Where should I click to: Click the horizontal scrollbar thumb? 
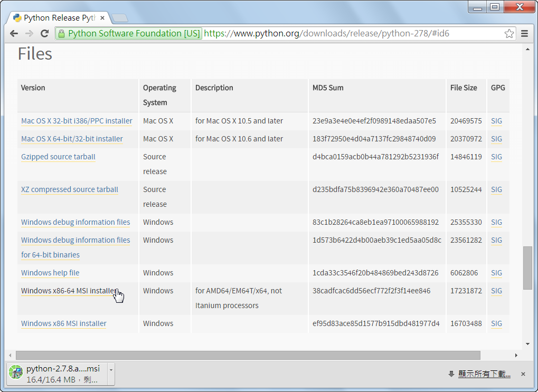248,355
